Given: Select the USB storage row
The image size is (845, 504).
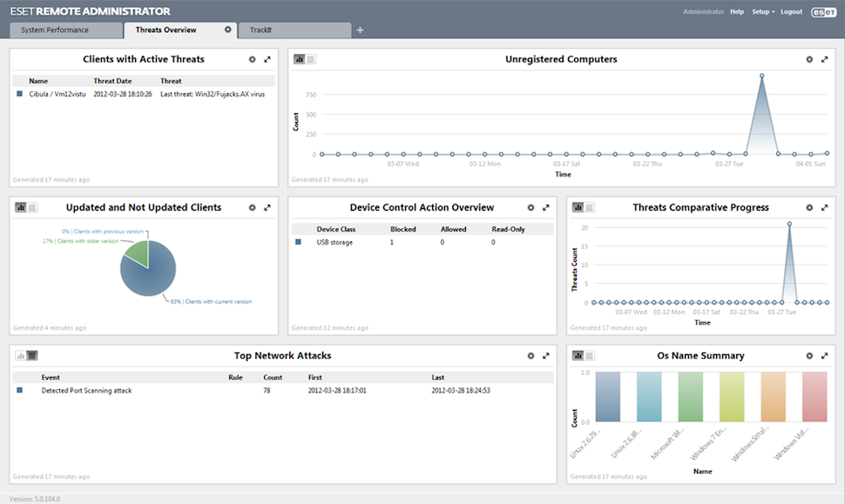Looking at the screenshot, I should click(422, 242).
